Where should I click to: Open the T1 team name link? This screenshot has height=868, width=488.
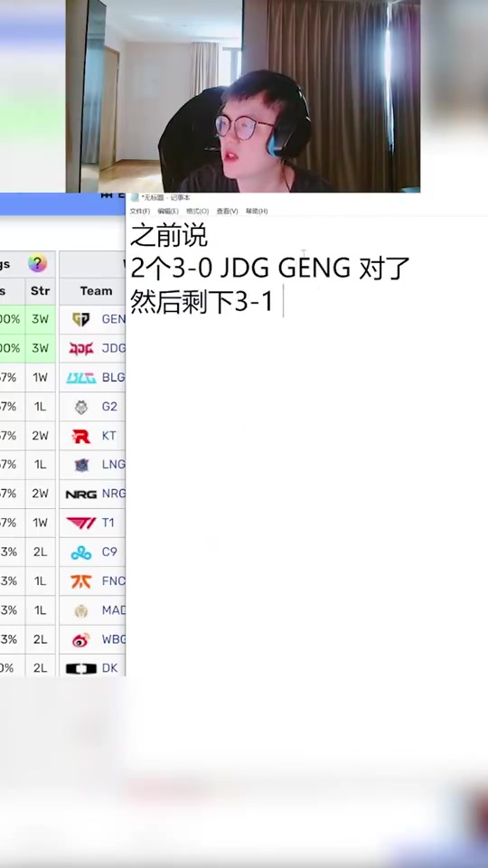click(x=108, y=523)
